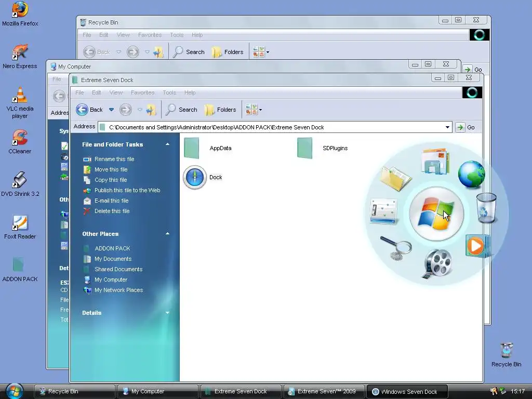Open the recycle bin icon in the circular dock

(486, 208)
